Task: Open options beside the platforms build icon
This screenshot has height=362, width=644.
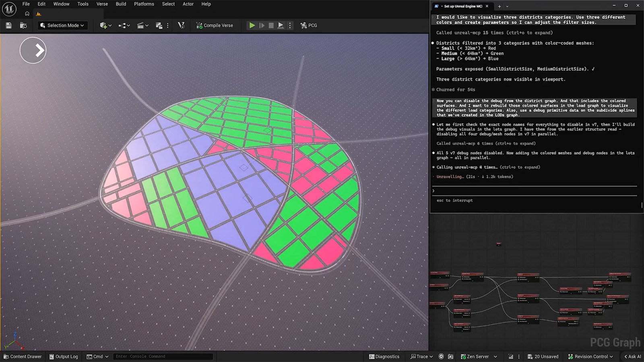Action: [x=167, y=25]
